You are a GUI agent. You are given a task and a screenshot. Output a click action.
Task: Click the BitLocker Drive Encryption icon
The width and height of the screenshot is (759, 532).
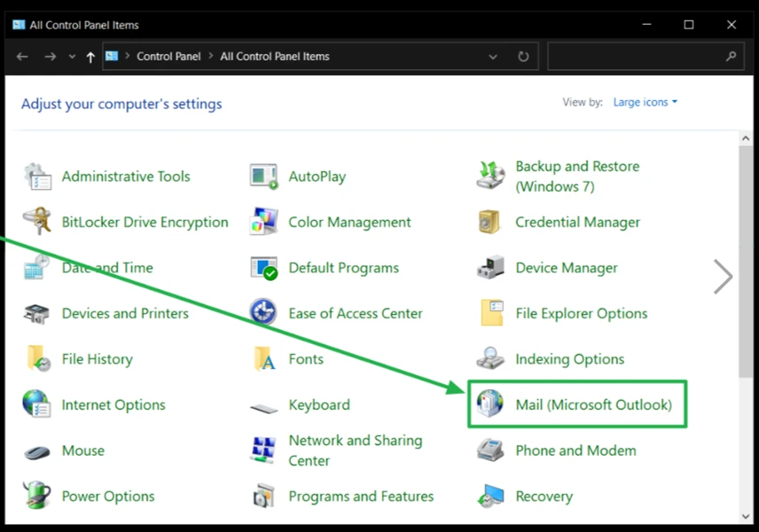click(37, 222)
